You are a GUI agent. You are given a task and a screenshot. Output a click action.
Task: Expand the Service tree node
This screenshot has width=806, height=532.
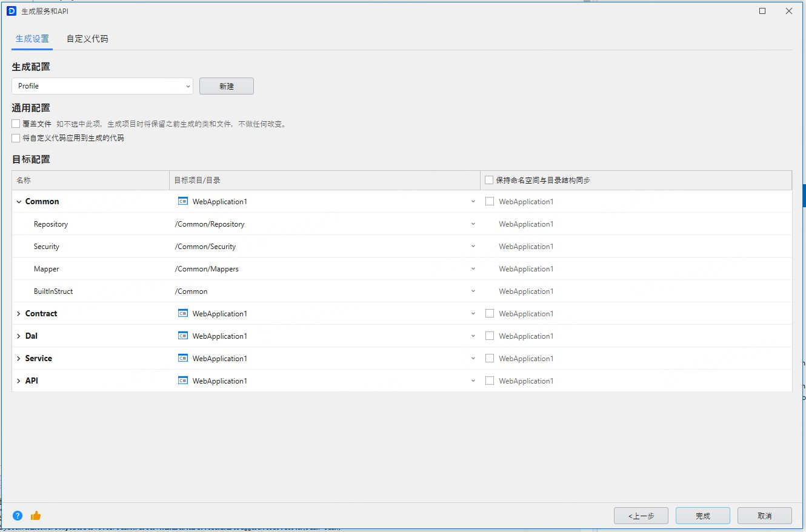click(19, 359)
